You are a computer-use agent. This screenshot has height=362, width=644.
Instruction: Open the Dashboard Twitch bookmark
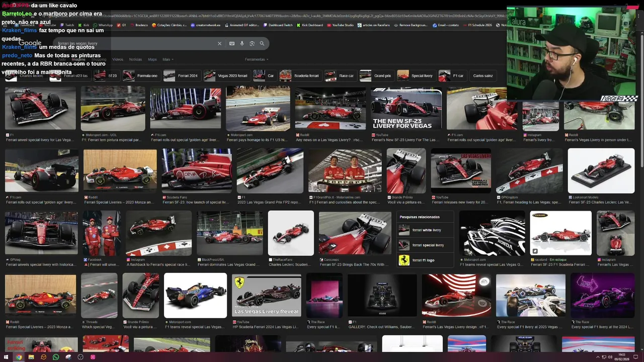(278, 25)
